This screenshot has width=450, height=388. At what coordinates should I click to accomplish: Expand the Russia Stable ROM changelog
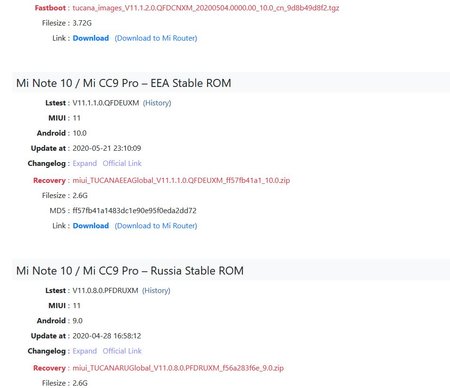[x=85, y=351]
